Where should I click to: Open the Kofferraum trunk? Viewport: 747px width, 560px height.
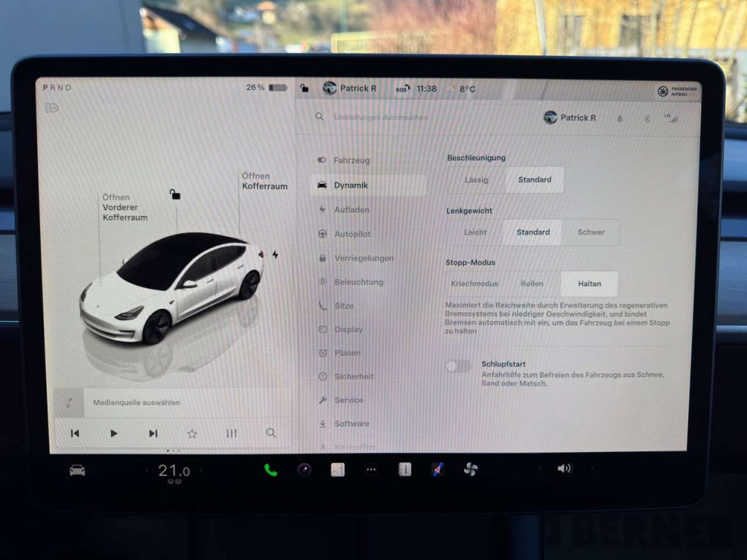(264, 181)
